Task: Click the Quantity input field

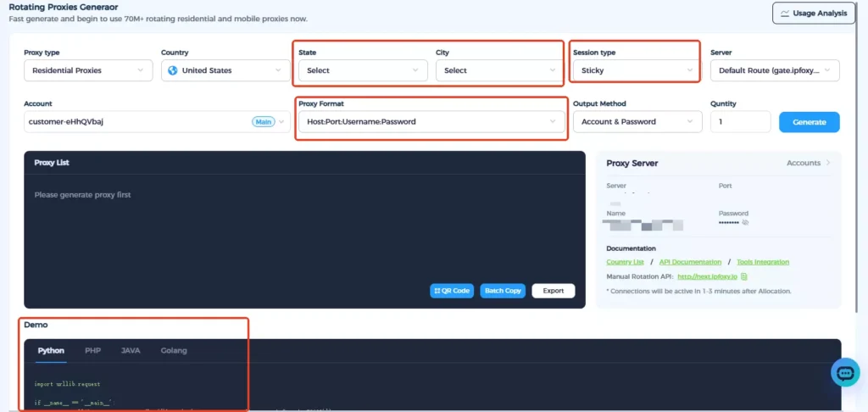Action: (x=740, y=122)
